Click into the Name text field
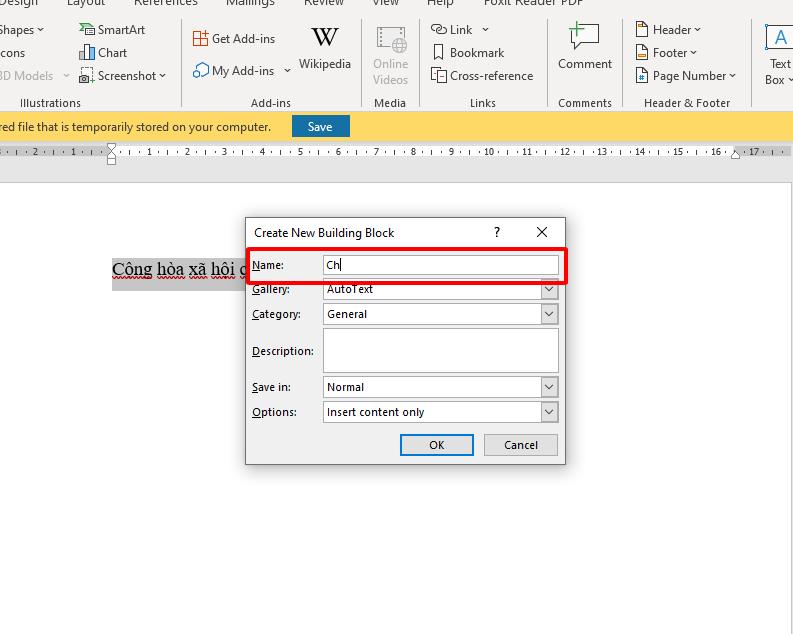The image size is (793, 634). point(440,265)
